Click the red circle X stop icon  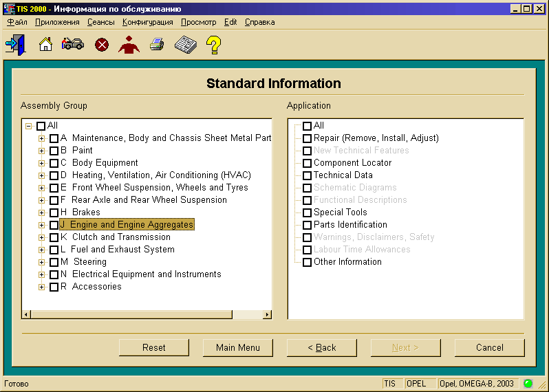[x=102, y=45]
